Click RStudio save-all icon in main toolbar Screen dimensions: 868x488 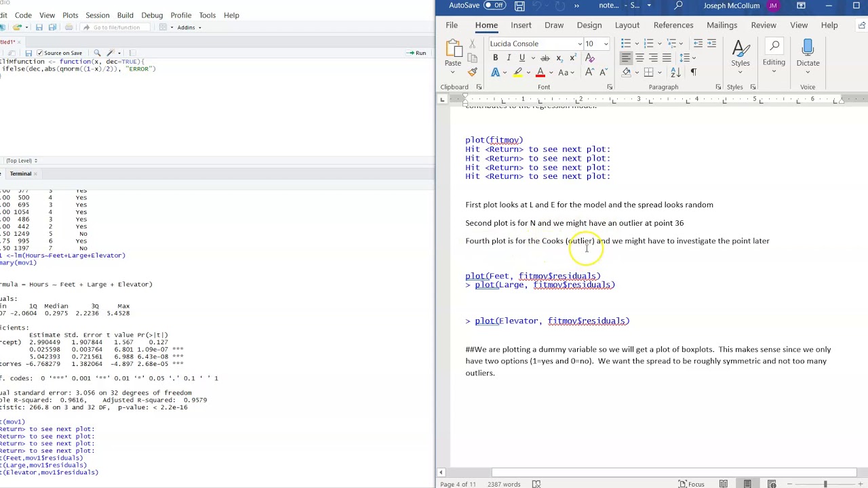[51, 27]
